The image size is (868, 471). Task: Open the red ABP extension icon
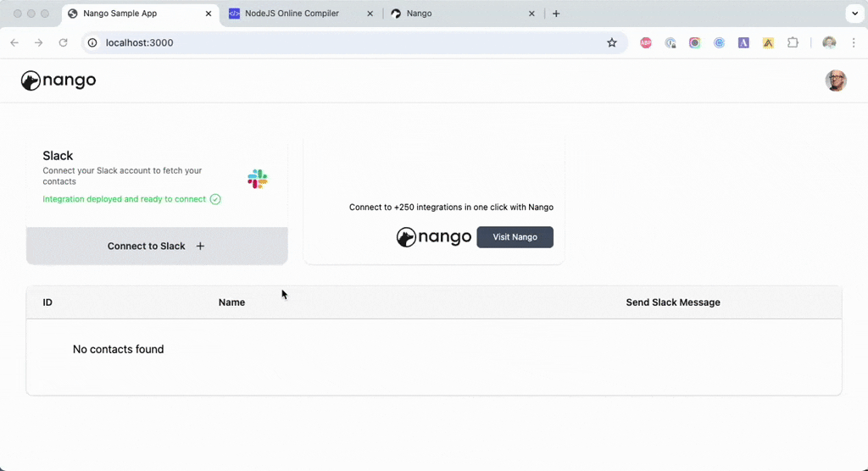point(645,42)
